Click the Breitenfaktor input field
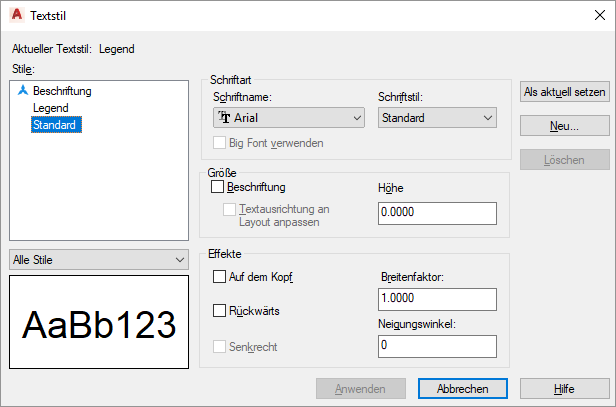The height and width of the screenshot is (407, 616). 437,299
